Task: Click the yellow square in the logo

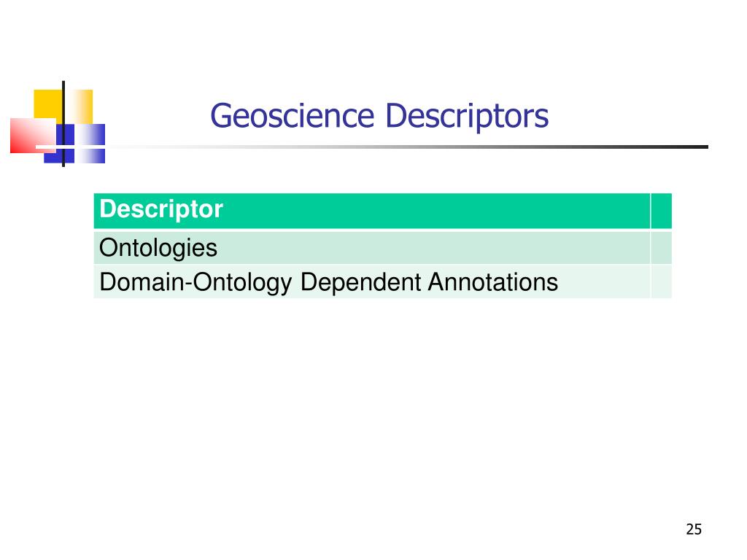Action: tap(47, 104)
